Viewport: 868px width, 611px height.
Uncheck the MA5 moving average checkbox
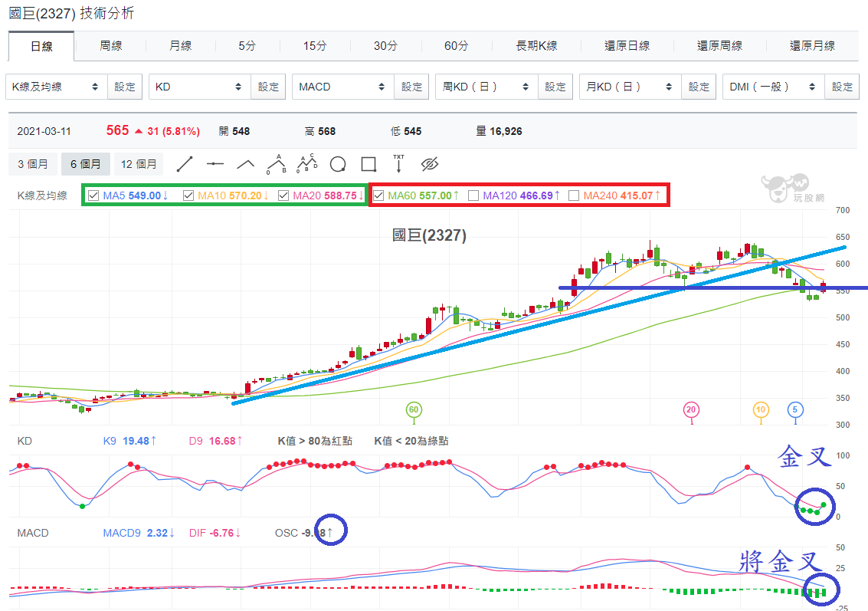tap(93, 195)
